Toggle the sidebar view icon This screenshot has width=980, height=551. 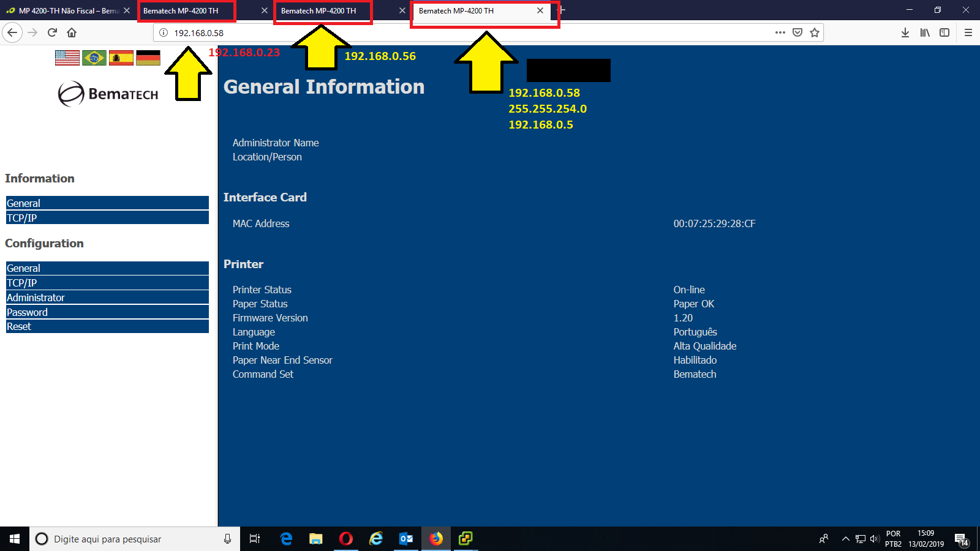coord(944,32)
